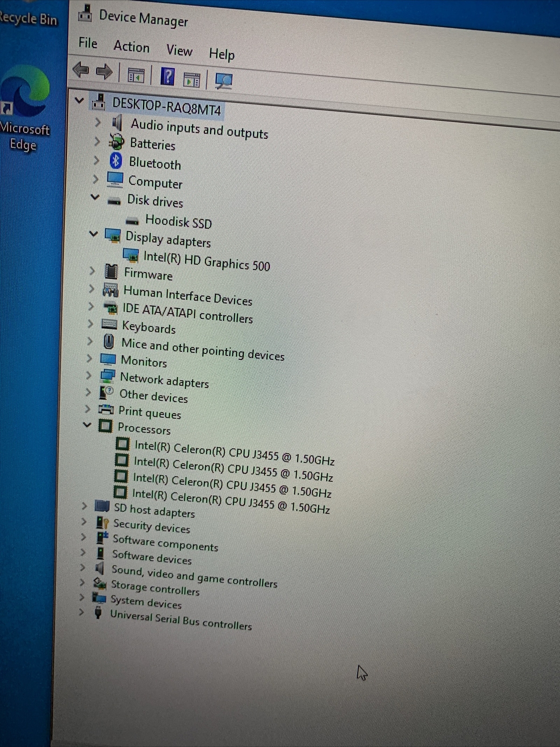Expand Universal Serial Bus controllers
The width and height of the screenshot is (560, 747).
(81, 611)
